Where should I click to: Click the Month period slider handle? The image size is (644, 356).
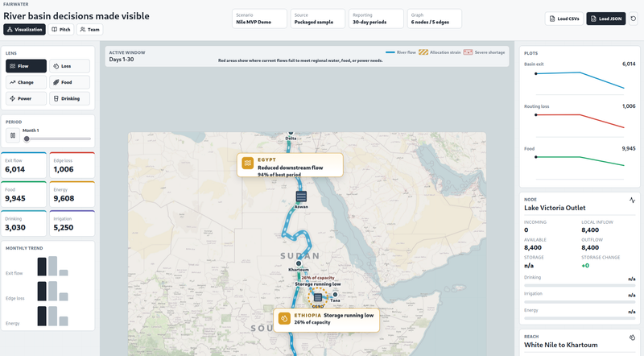coord(27,139)
